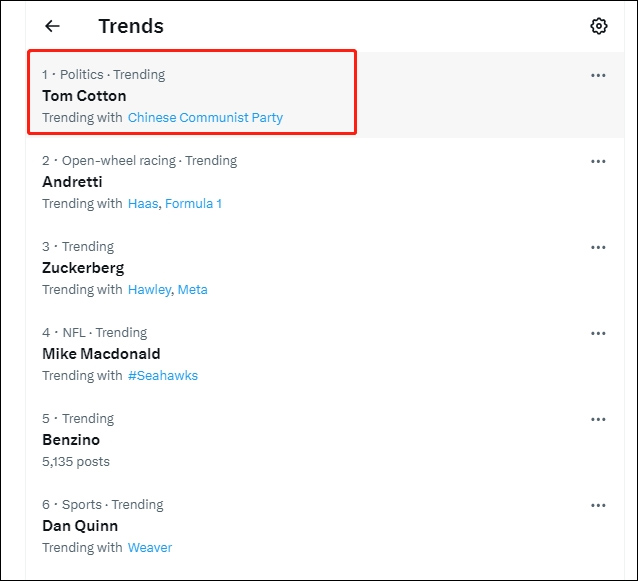Go back using the left arrow icon

tap(52, 26)
